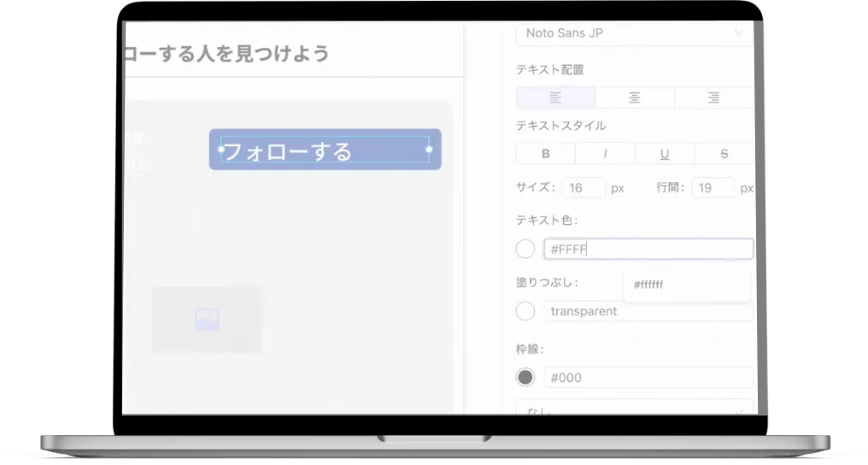868x465 pixels.
Task: Toggle italic text style
Action: point(605,154)
